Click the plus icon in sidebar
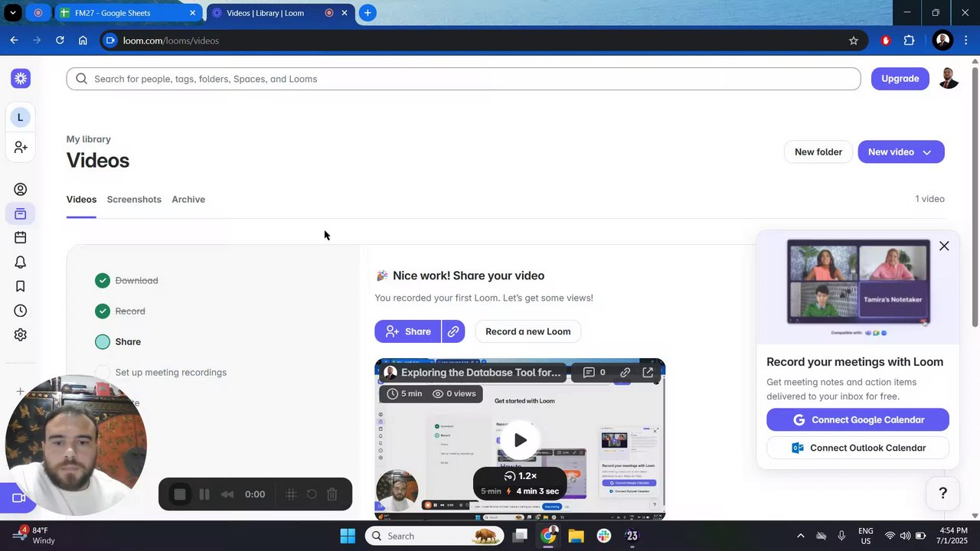This screenshot has width=980, height=551. click(x=20, y=392)
